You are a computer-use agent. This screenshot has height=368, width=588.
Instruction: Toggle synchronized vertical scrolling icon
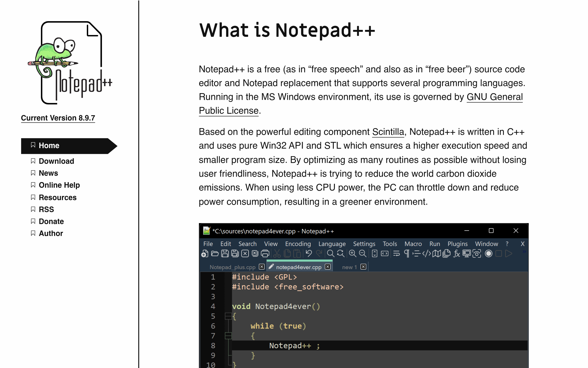pos(375,254)
